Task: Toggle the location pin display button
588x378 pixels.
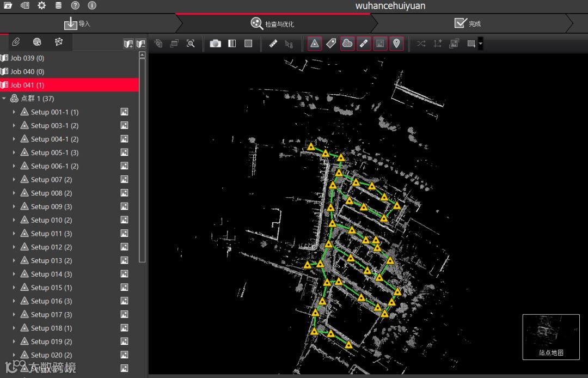Action: pyautogui.click(x=396, y=44)
